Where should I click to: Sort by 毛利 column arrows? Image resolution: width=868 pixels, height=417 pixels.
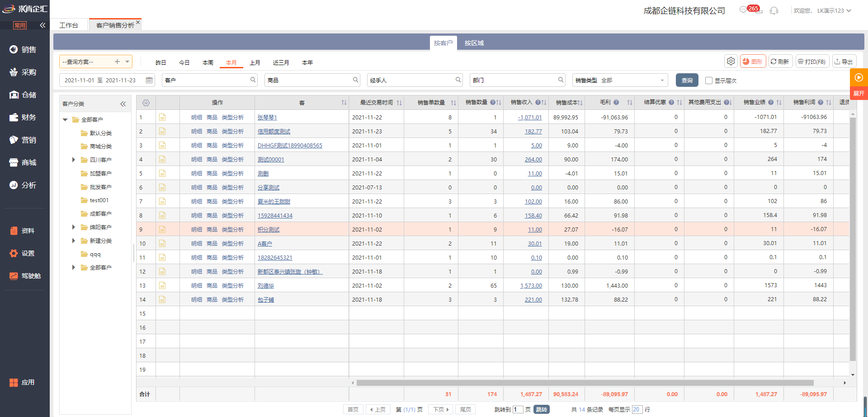tap(629, 103)
